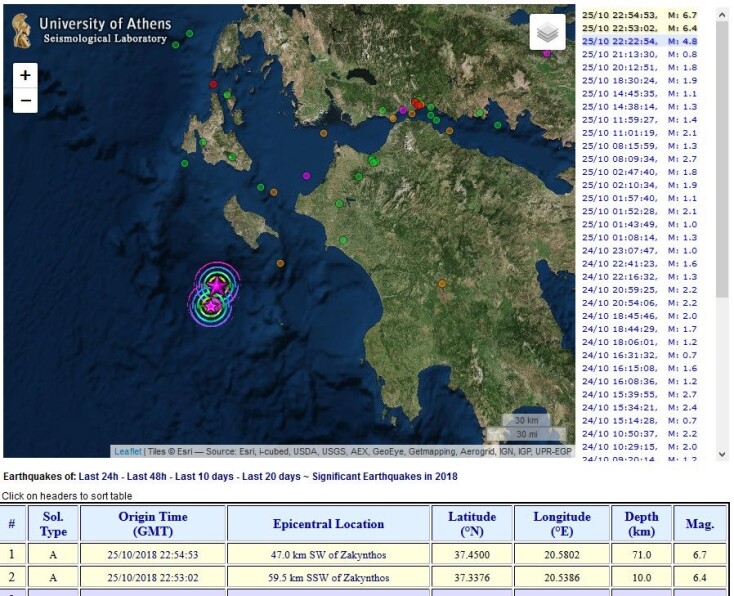Click the lower magenta star epicenter marker

pyautogui.click(x=212, y=305)
